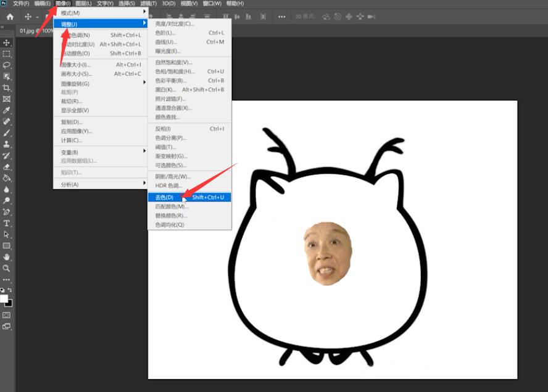The image size is (548, 392).
Task: Select the Object Selection tool
Action: [6, 76]
